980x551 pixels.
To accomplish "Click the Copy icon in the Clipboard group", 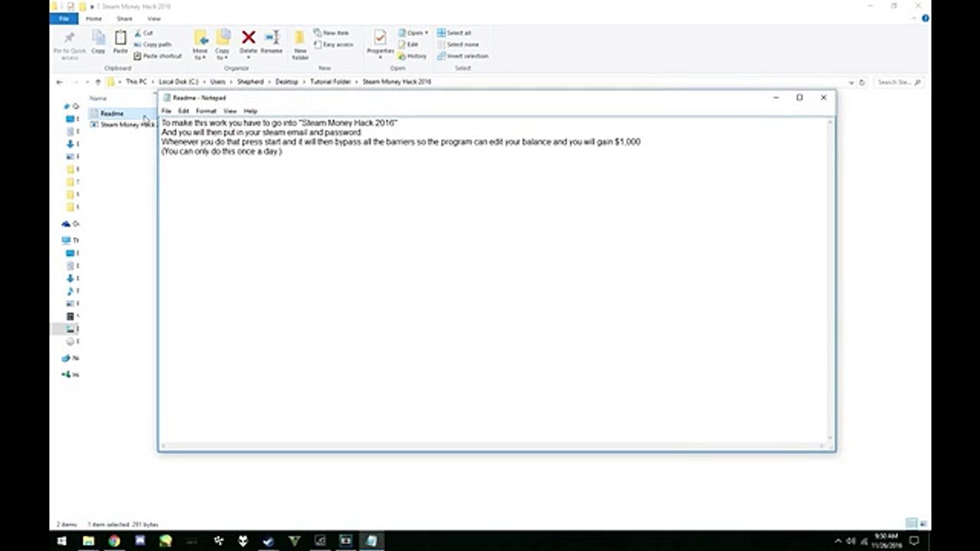I will pos(98,42).
